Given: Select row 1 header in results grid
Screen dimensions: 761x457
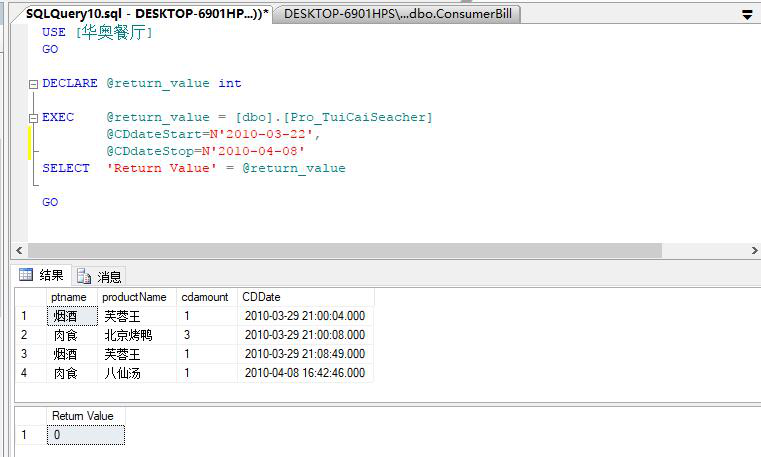Looking at the screenshot, I should click(x=31, y=316).
